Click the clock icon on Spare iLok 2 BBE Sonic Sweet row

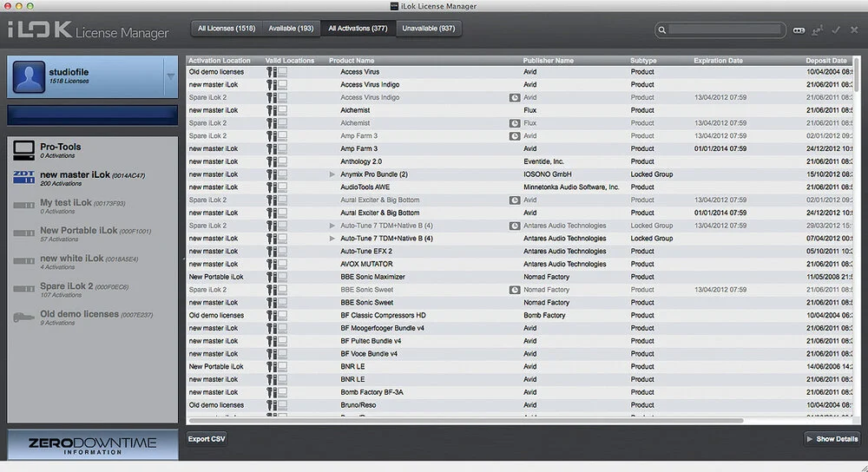tap(514, 290)
